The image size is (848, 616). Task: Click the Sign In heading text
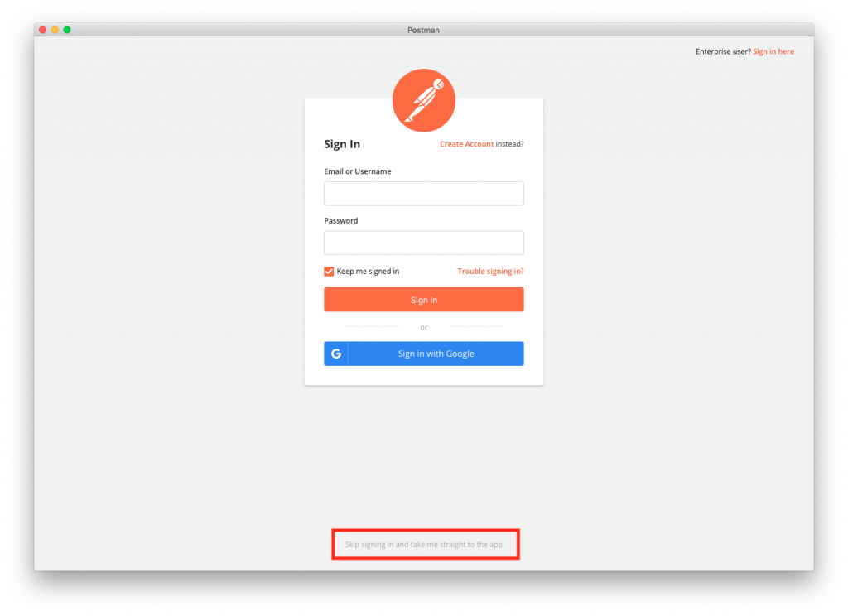pos(342,144)
